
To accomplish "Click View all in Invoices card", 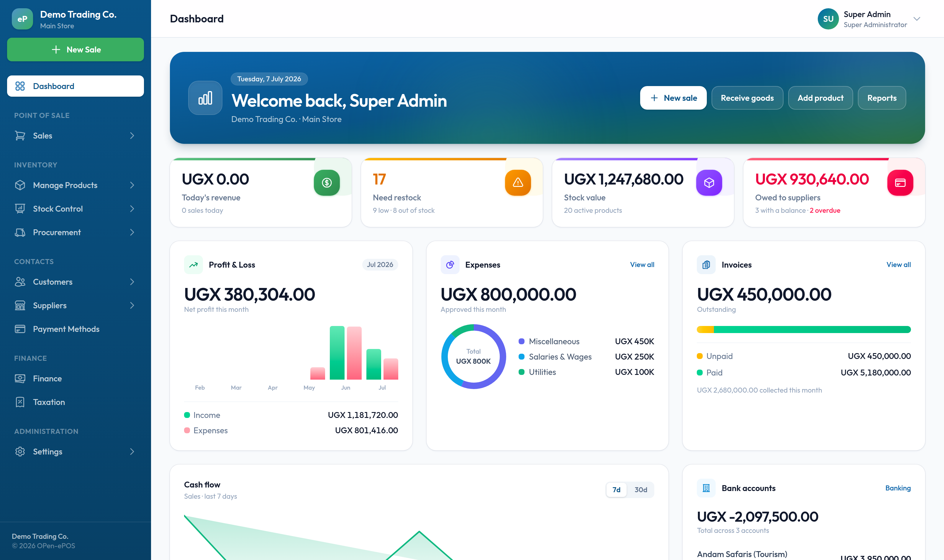I will [898, 265].
